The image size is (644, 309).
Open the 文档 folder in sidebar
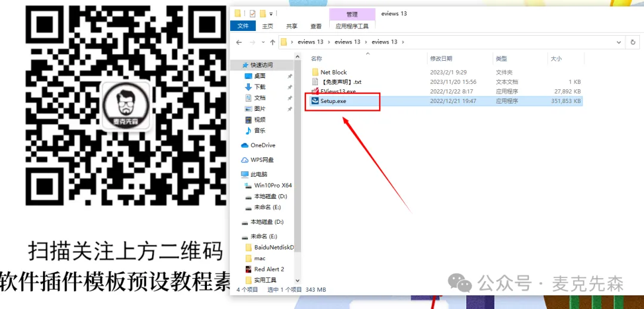point(260,98)
